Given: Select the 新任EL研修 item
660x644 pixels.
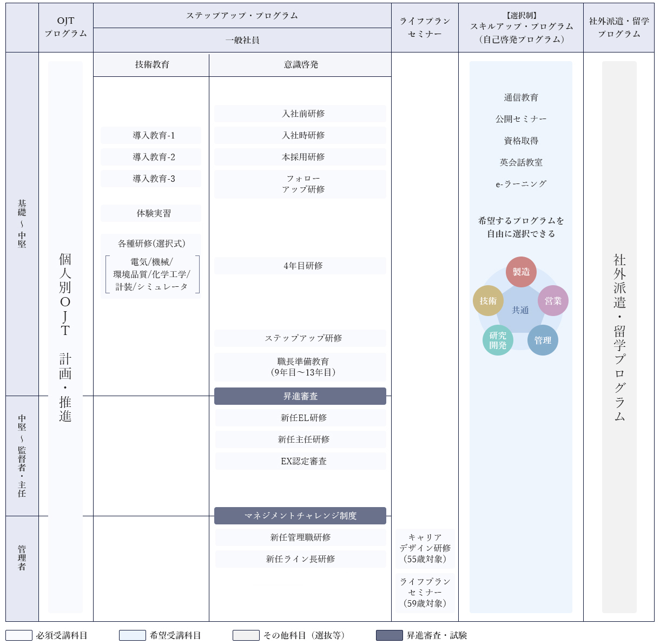Looking at the screenshot, I should pos(301,417).
